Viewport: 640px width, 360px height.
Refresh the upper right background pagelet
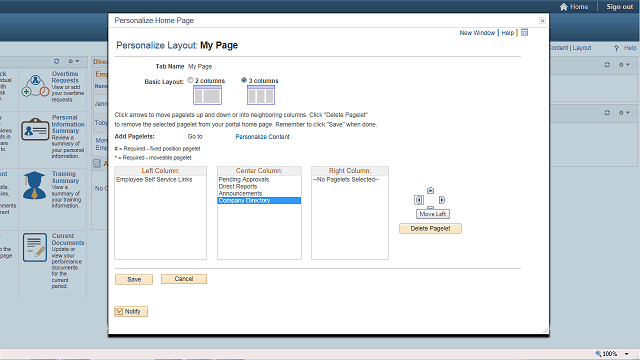point(607,65)
